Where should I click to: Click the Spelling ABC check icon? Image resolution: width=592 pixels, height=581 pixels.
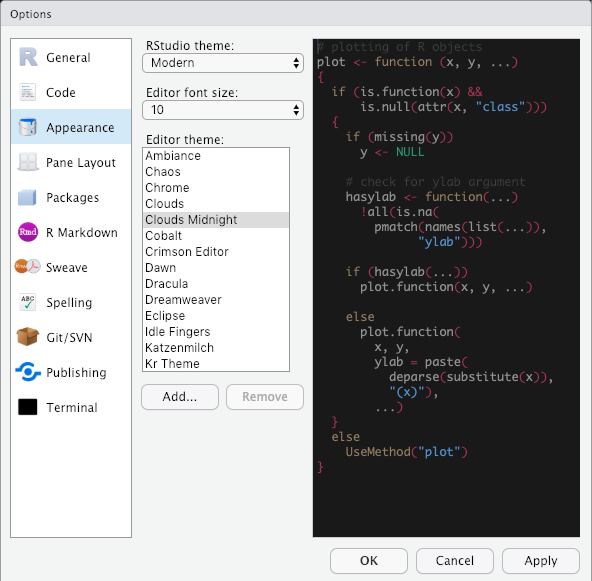point(28,302)
